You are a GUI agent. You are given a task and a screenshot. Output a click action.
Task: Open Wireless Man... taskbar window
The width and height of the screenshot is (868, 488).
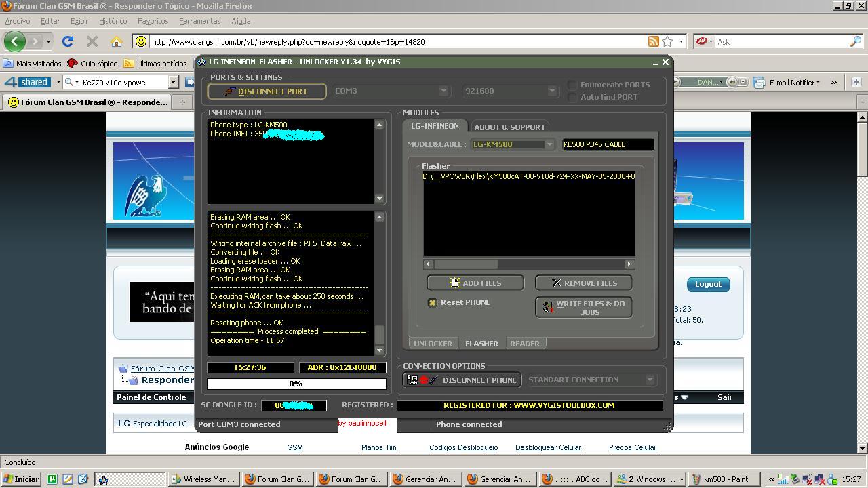(203, 479)
